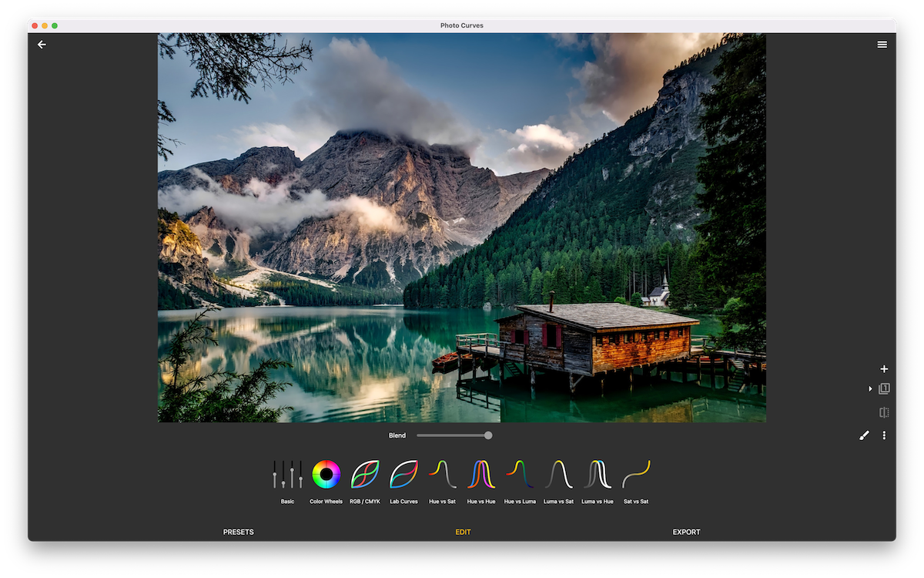The image size is (924, 578).
Task: Click the Lab Curves label text
Action: pyautogui.click(x=403, y=502)
